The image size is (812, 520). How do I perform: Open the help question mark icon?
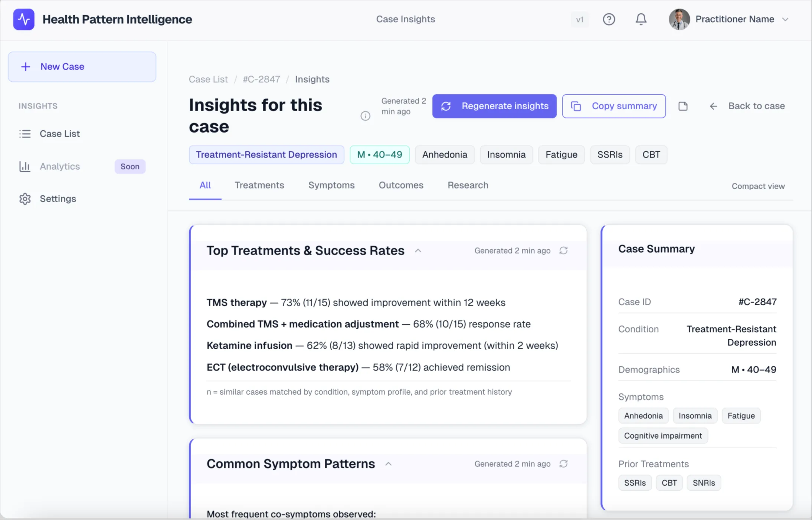608,19
